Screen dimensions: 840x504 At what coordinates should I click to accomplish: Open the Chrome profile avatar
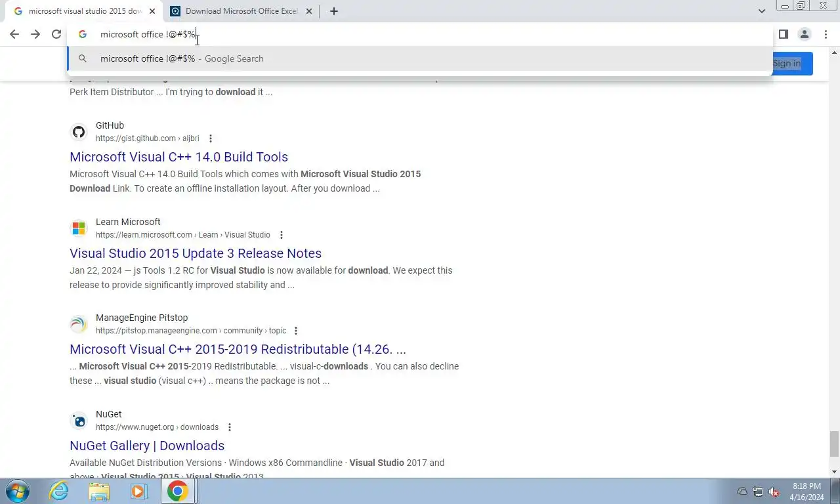pos(804,34)
